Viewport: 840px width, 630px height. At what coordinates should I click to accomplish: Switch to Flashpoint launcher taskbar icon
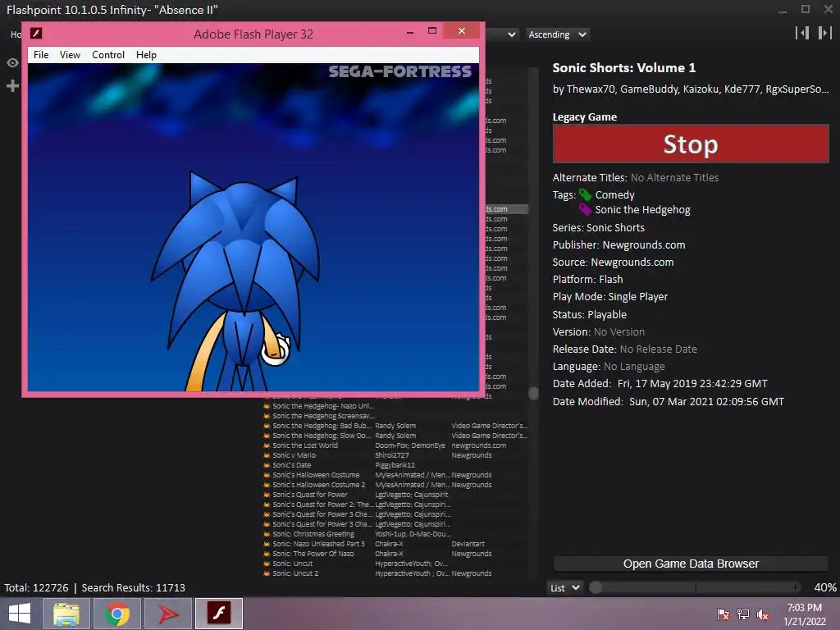click(167, 614)
